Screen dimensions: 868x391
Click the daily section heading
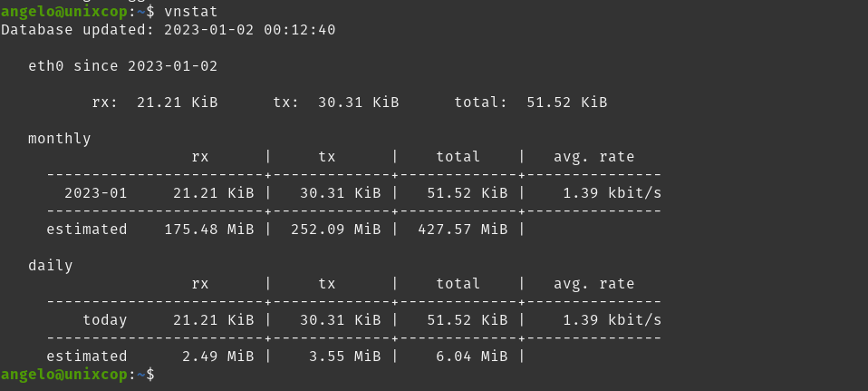(x=51, y=266)
